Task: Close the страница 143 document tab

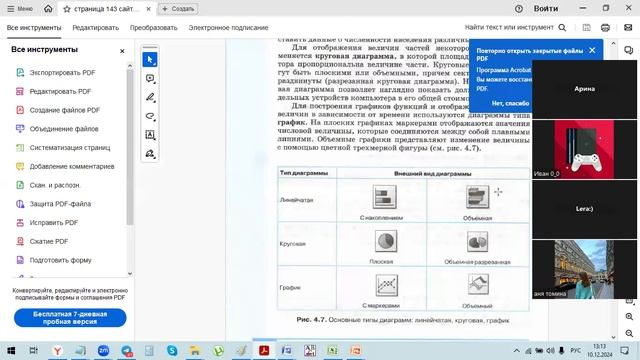Action: [149, 9]
